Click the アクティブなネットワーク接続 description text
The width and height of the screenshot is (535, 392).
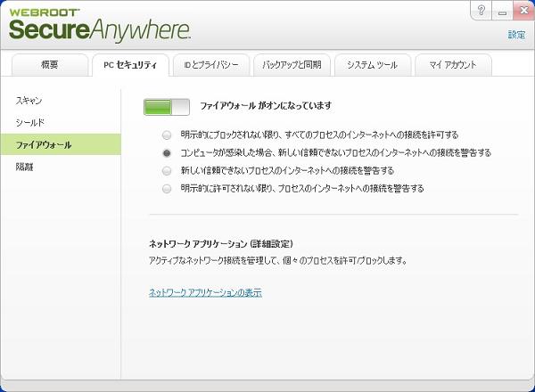[278, 261]
